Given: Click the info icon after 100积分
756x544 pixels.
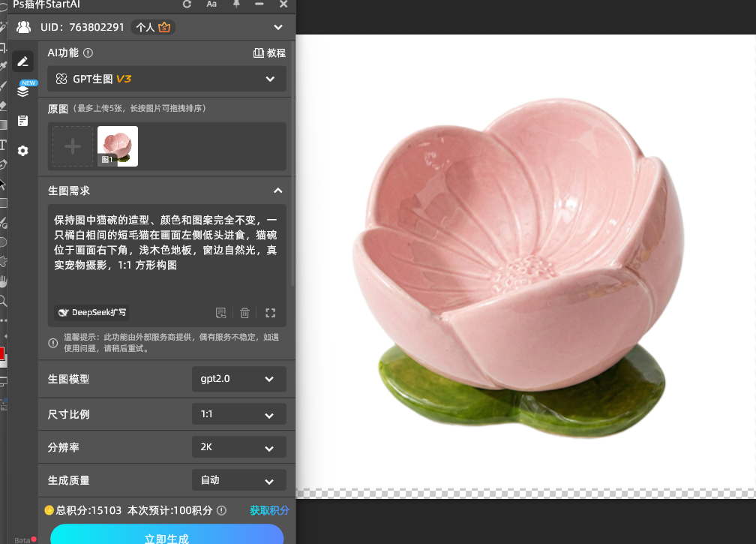Looking at the screenshot, I should coord(222,510).
